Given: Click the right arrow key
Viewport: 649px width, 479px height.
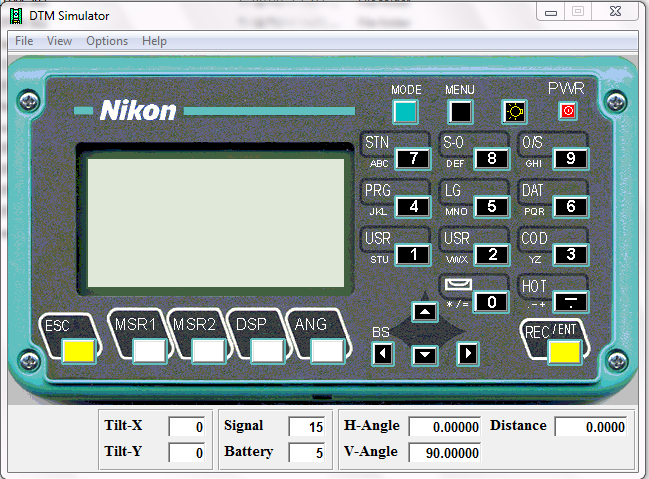Looking at the screenshot, I should pyautogui.click(x=468, y=354).
